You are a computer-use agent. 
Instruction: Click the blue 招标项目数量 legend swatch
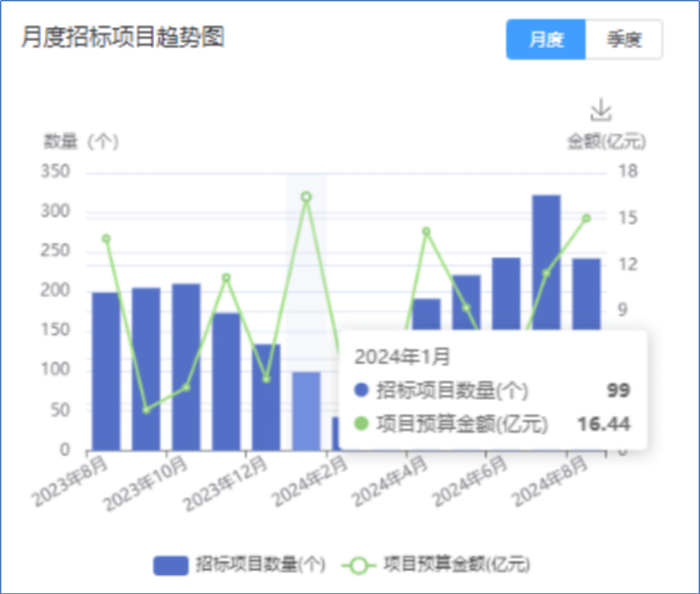[171, 565]
